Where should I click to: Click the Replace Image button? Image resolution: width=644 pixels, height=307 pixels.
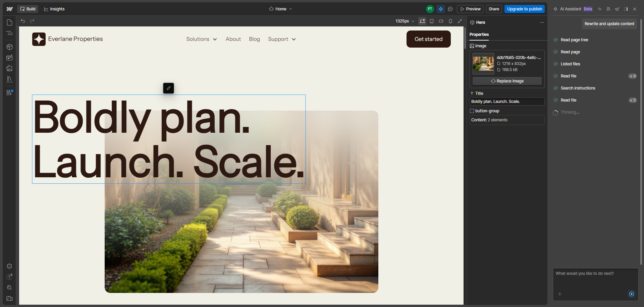[507, 81]
